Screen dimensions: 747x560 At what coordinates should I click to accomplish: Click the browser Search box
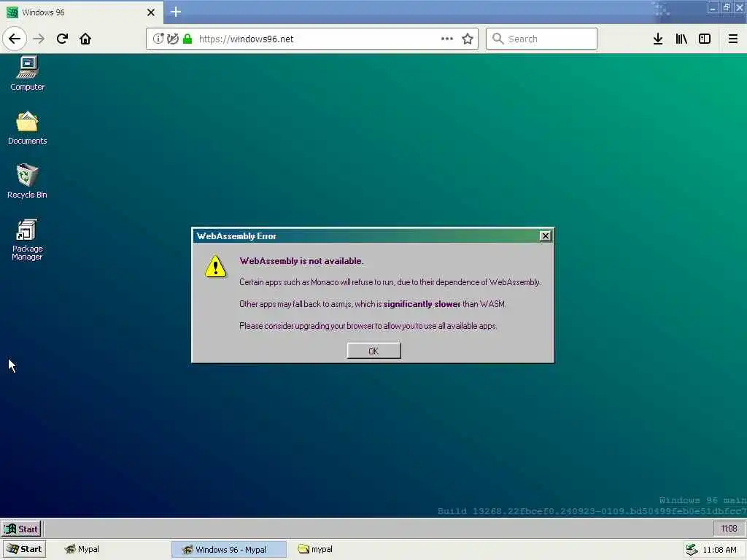tap(542, 39)
